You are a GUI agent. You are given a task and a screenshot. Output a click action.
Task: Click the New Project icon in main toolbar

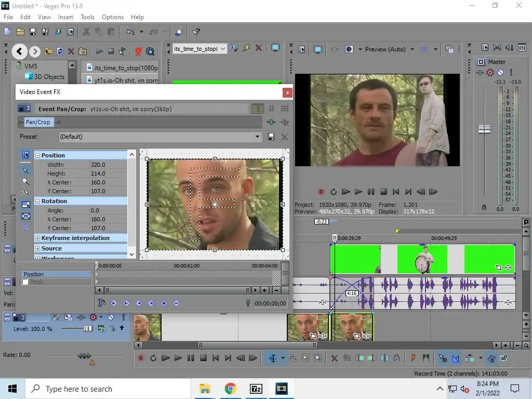pyautogui.click(x=7, y=32)
